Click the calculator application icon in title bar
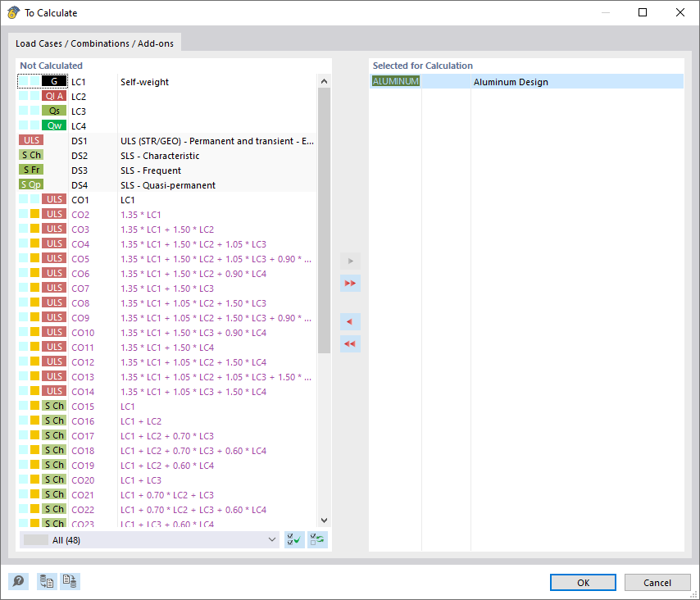 (13, 12)
